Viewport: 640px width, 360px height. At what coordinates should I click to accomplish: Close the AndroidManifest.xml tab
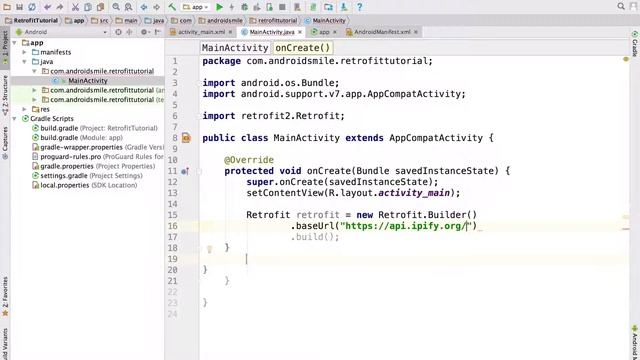click(x=416, y=32)
